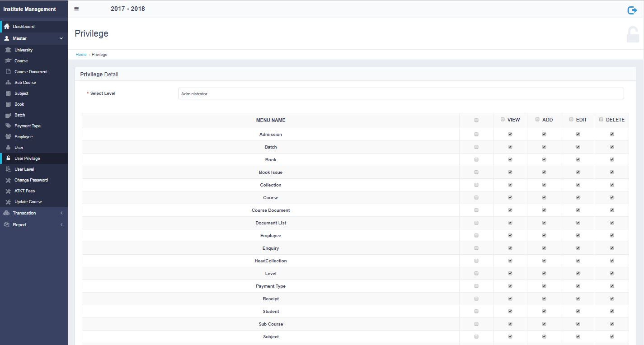Click the Dashboard home icon
Viewport: 644px width, 345px height.
7,27
